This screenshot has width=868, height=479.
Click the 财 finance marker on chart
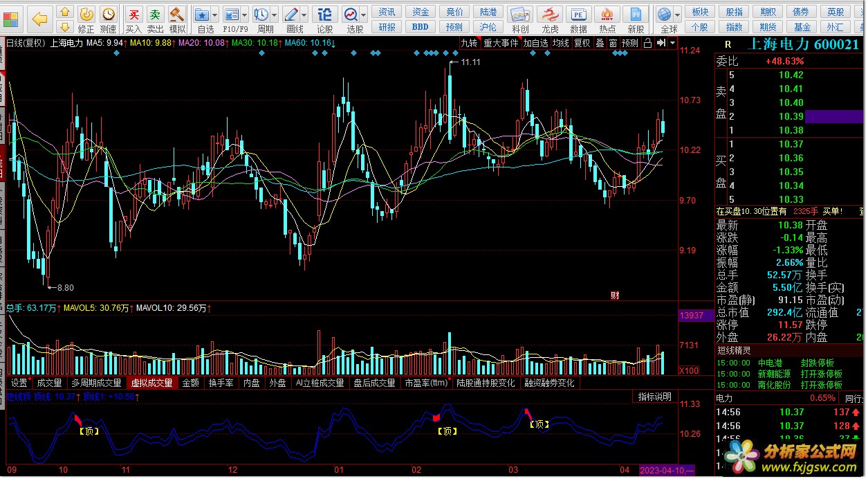click(614, 295)
